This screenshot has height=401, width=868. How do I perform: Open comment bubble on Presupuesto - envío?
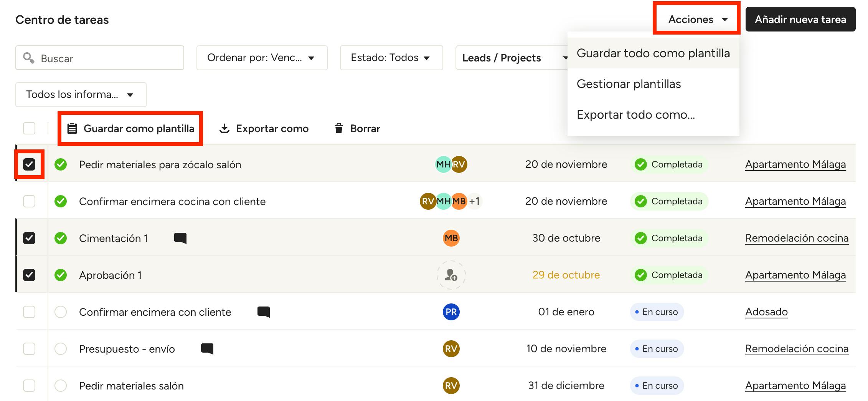[x=207, y=349]
